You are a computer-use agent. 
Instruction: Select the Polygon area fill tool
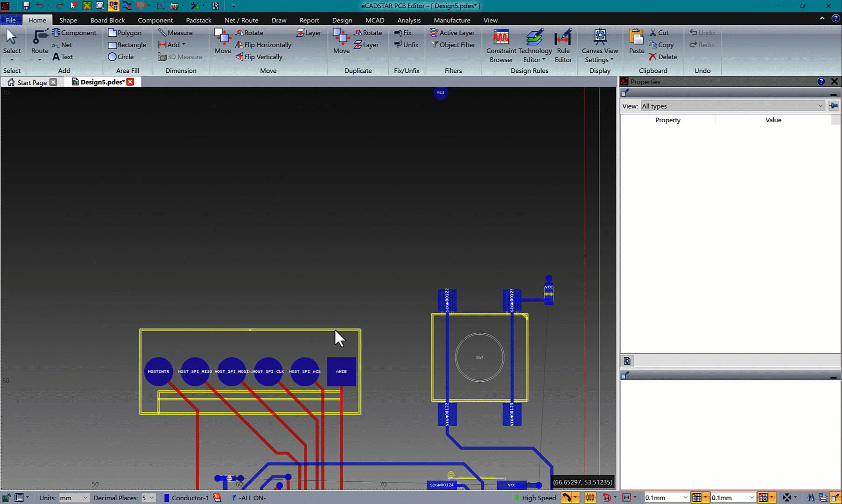pos(125,33)
